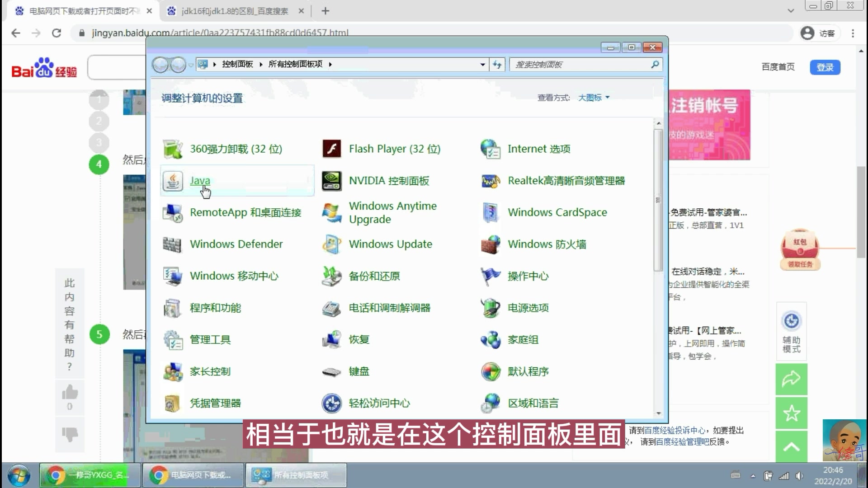The image size is (868, 488).
Task: Reload the Chrome page
Action: tap(57, 33)
